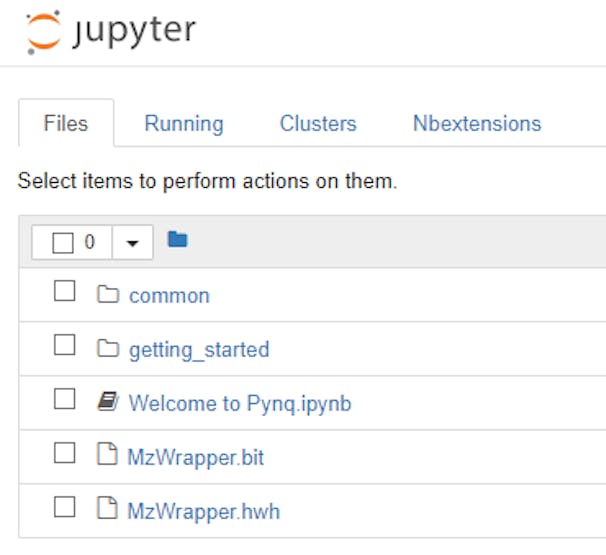Open the selection dropdown arrow
Viewport: 606px width, 555px height.
point(132,242)
